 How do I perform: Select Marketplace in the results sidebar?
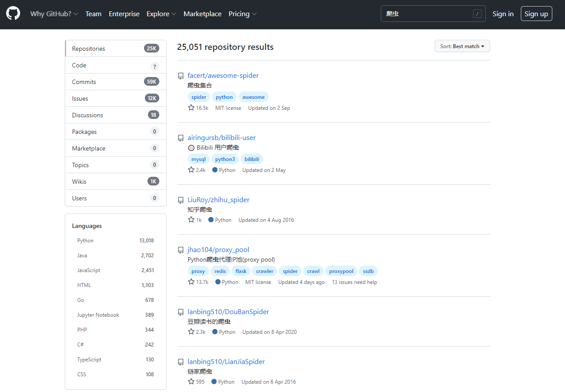point(116,148)
